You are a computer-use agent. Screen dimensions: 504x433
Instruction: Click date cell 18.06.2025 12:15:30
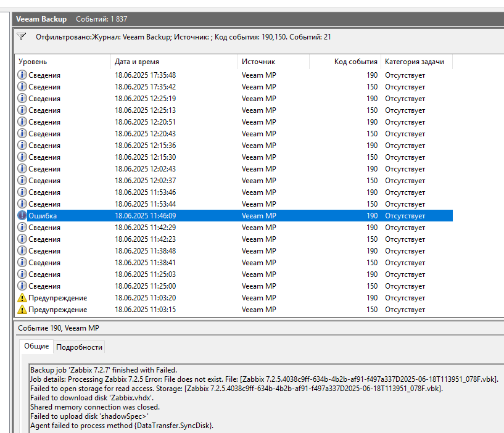click(146, 157)
